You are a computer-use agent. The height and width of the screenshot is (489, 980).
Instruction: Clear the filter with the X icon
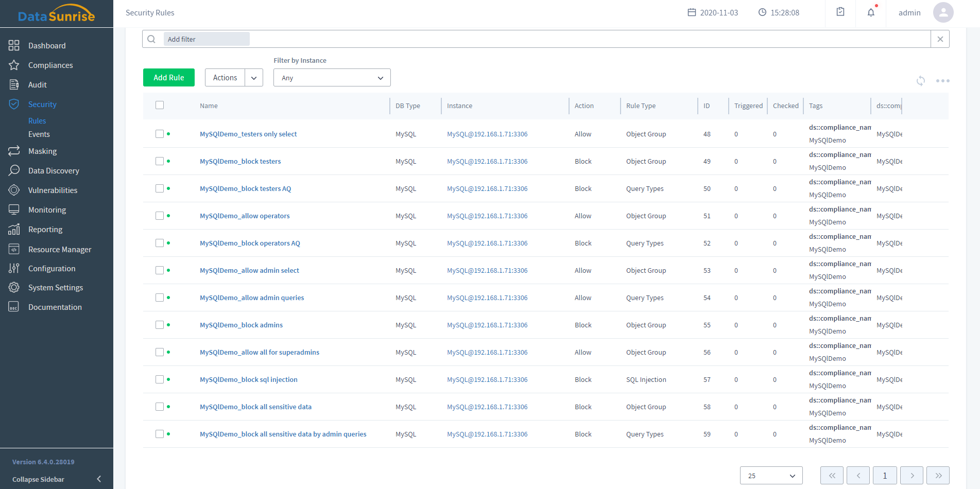coord(940,39)
